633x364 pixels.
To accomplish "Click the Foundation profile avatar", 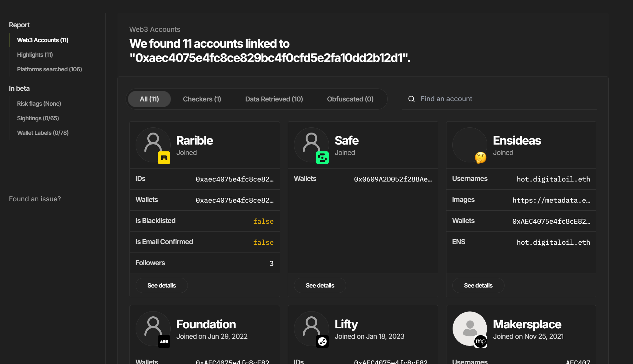I will (153, 328).
